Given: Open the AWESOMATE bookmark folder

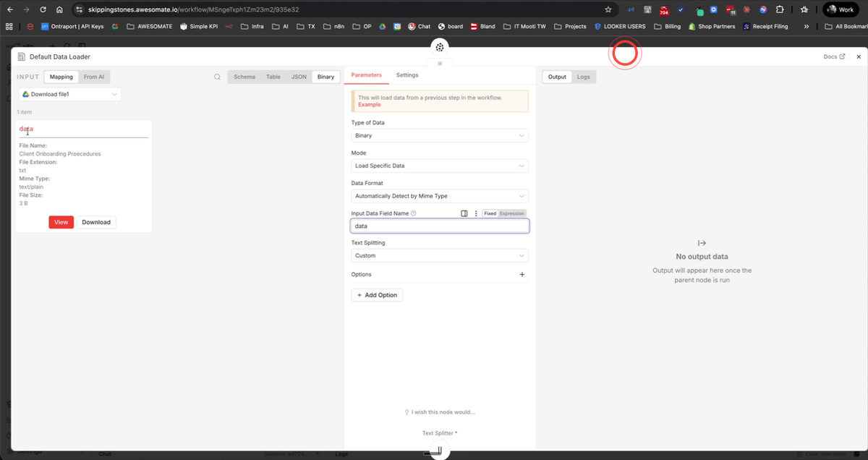Looking at the screenshot, I should [x=149, y=27].
